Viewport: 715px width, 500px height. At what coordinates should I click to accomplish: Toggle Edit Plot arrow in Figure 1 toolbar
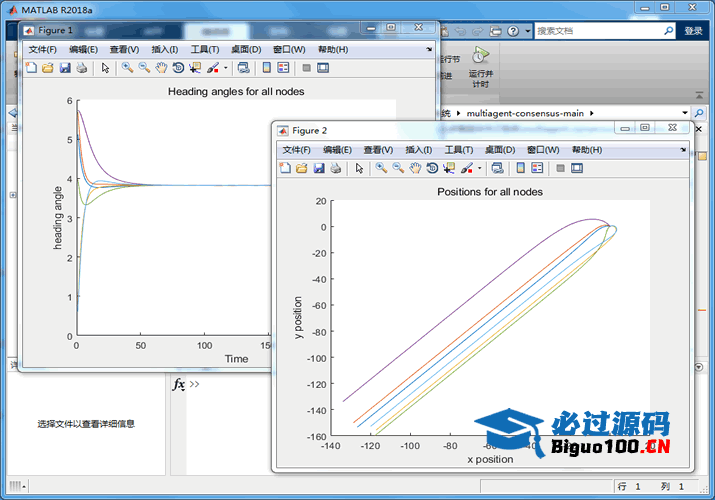tap(105, 68)
